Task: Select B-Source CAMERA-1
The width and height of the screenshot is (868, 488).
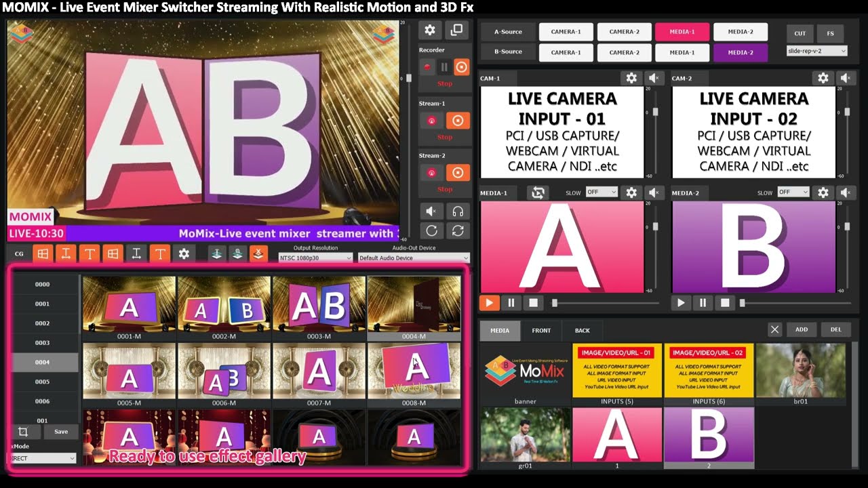Action: 566,52
